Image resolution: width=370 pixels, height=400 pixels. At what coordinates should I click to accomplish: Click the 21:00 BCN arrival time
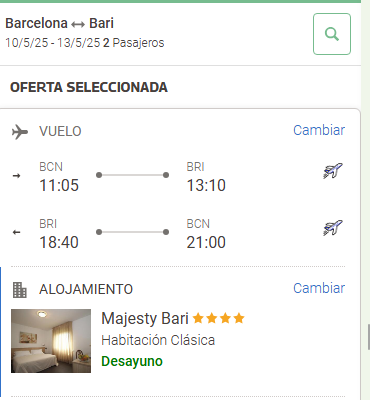coord(206,242)
